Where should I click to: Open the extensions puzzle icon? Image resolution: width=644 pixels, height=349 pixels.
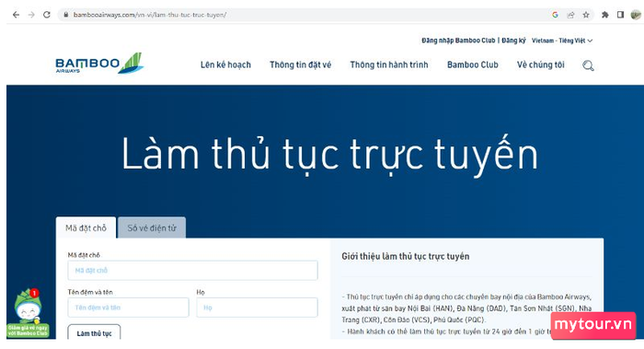point(605,15)
